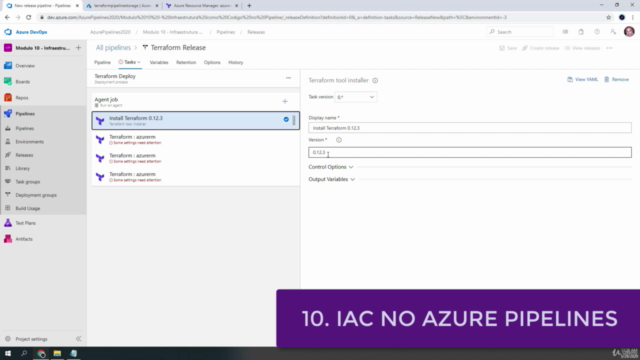Open Windows taskbar search
Screen dimensions: 640x360
(x=24, y=353)
